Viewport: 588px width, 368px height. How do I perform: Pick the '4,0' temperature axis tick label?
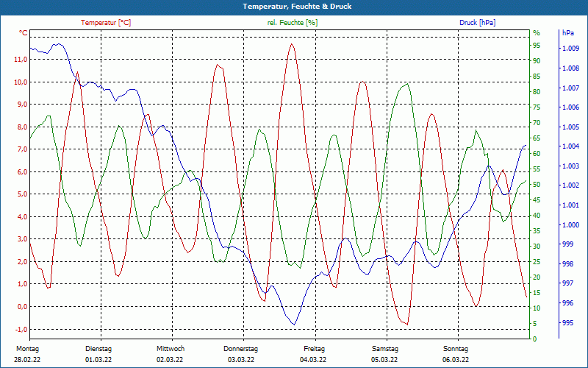[23, 216]
